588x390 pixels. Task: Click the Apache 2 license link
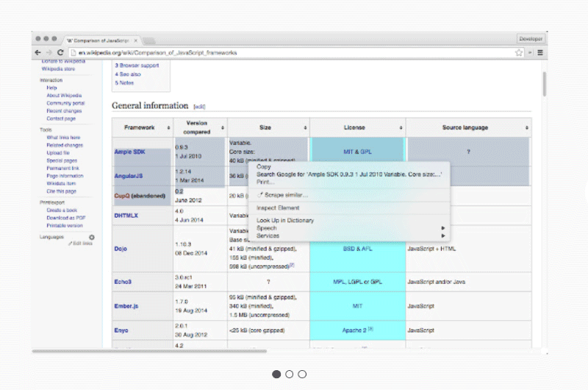[354, 330]
